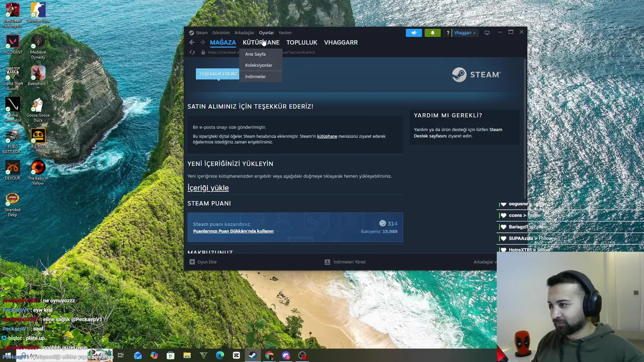Screen dimensions: 644x362
Task: Click the Oyun Ekle button
Action: click(203, 262)
